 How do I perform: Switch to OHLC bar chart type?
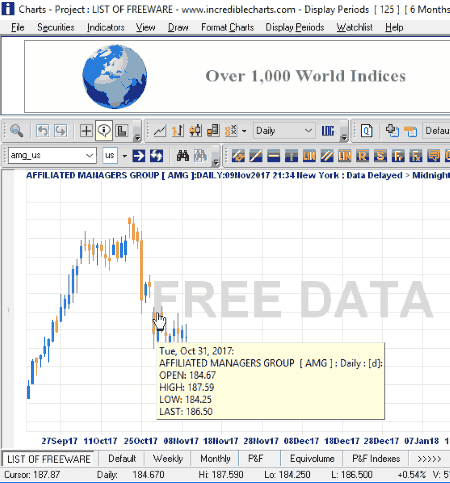pyautogui.click(x=178, y=131)
